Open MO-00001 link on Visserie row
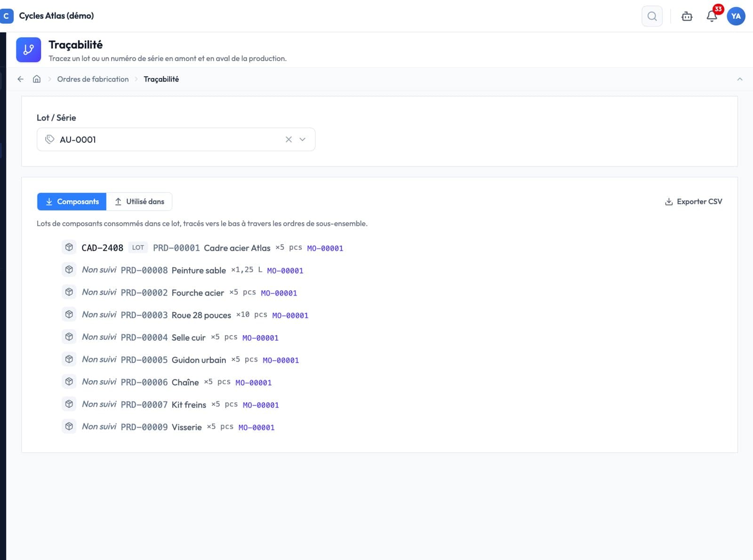This screenshot has height=560, width=753. coord(256,427)
